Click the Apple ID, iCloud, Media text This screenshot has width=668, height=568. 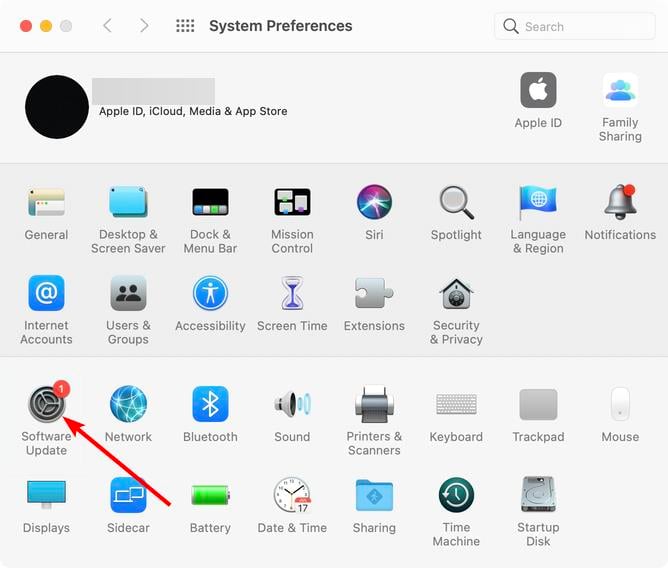click(x=193, y=111)
